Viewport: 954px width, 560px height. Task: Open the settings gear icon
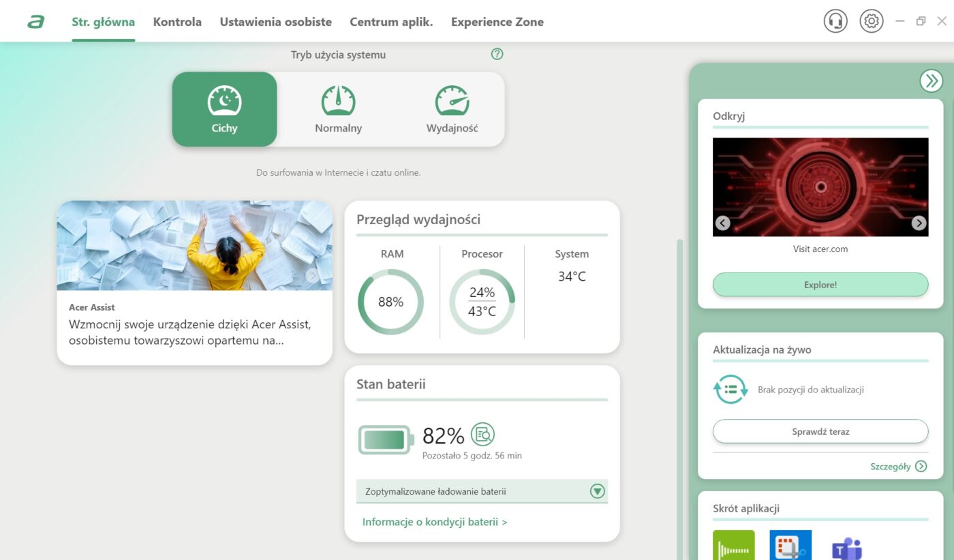pyautogui.click(x=871, y=21)
